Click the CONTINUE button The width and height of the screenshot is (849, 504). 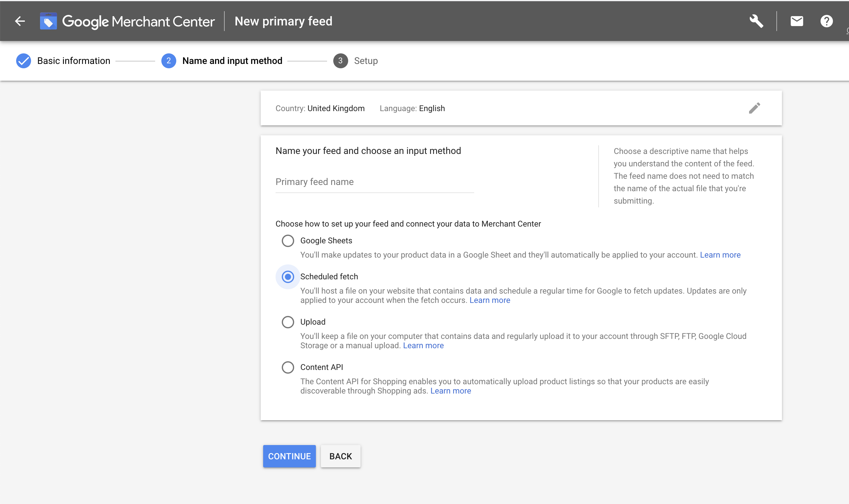coord(289,456)
